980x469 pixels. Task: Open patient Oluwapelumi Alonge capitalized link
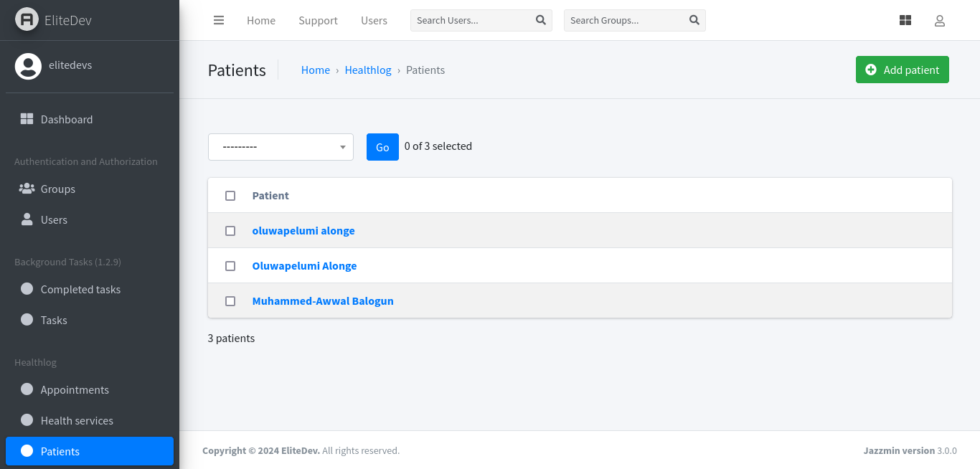(x=304, y=266)
